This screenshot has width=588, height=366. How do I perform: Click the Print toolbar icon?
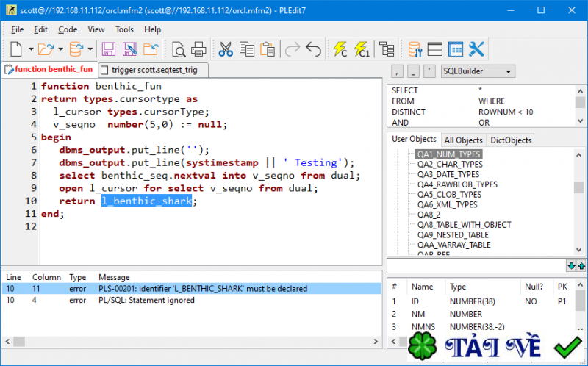click(x=198, y=49)
